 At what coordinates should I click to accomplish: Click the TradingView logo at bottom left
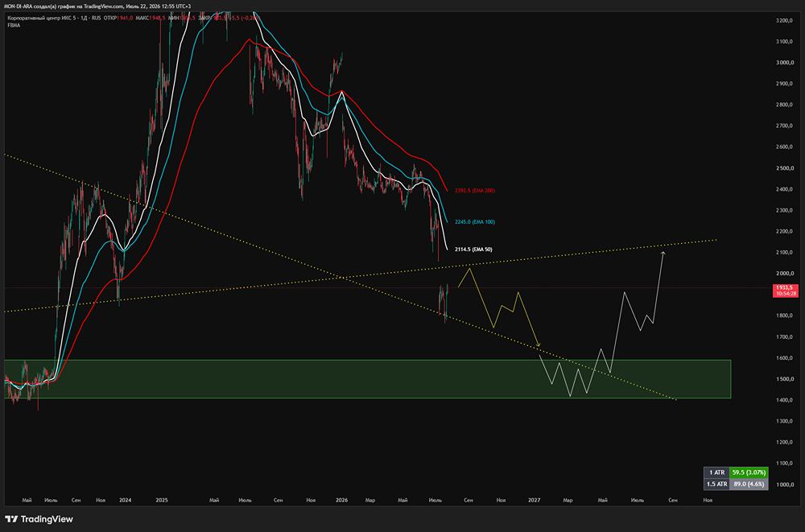coord(39,519)
